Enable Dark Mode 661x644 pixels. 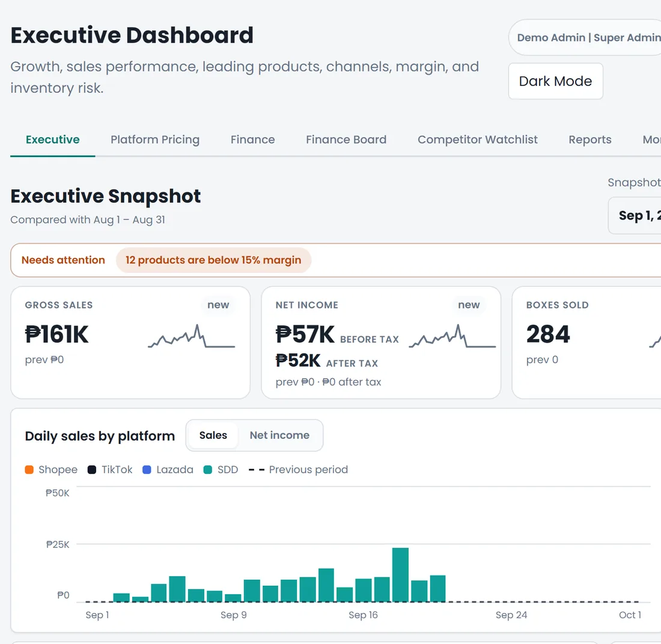click(x=556, y=81)
